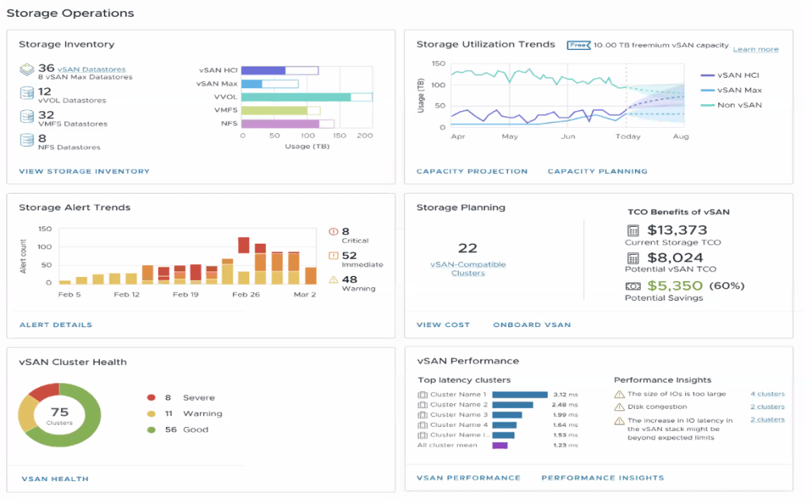Image resolution: width=812 pixels, height=504 pixels.
Task: Open Capacity Projection
Action: coord(471,171)
